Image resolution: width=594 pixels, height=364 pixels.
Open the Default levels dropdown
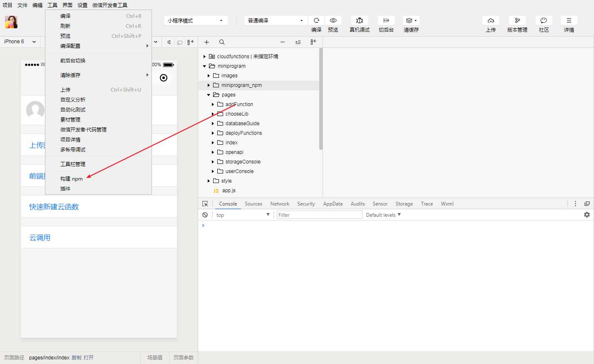coord(383,215)
